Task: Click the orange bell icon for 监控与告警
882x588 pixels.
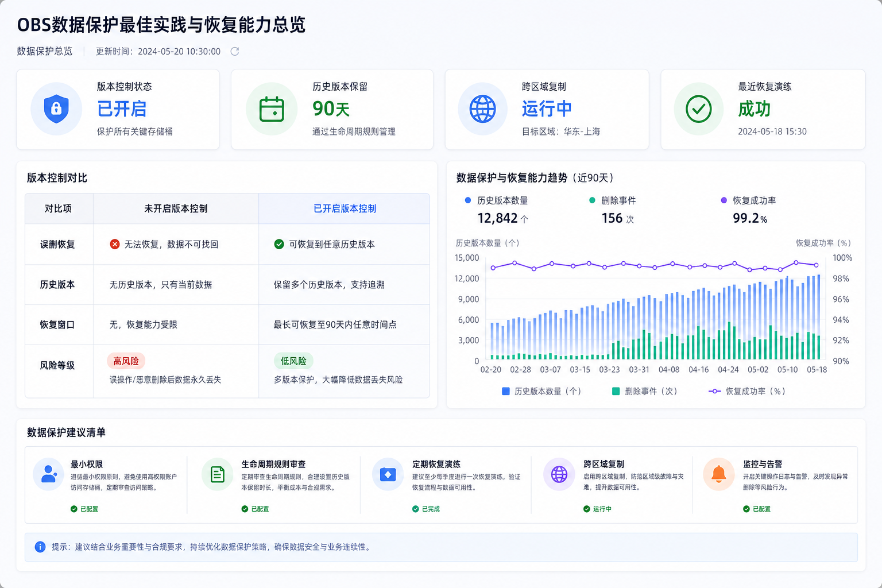Action: click(x=719, y=474)
